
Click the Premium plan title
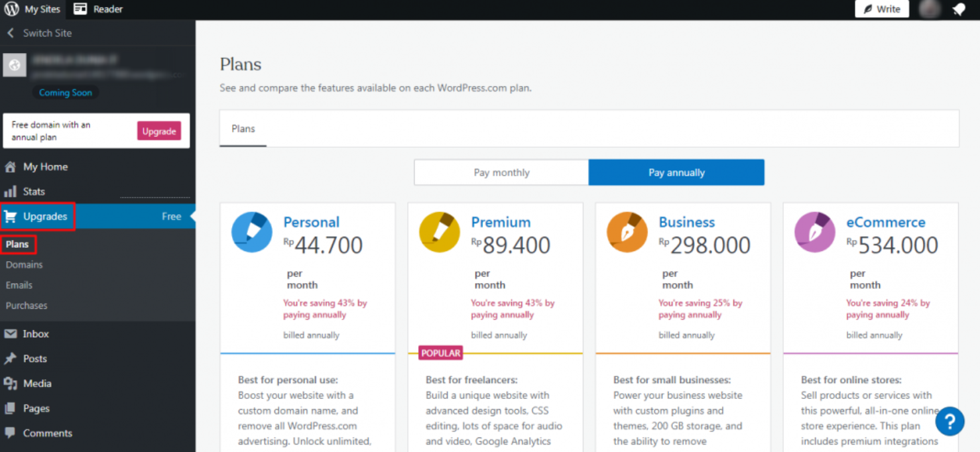pyautogui.click(x=501, y=223)
